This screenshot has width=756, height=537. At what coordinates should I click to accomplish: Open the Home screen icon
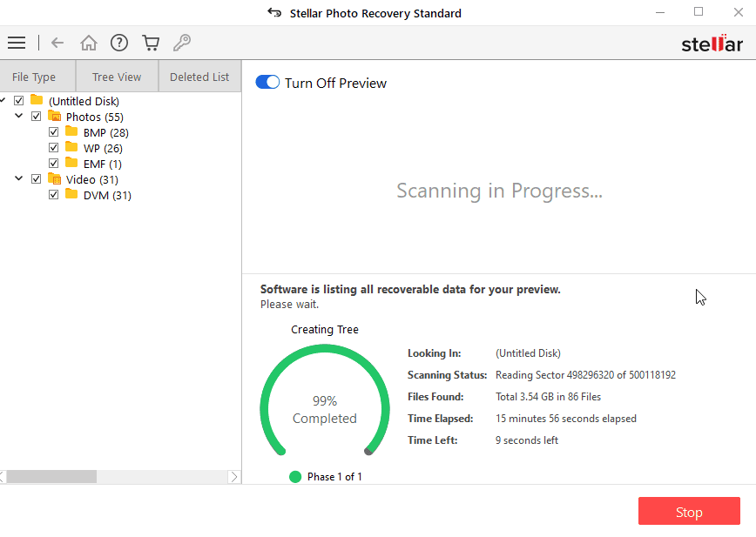click(x=89, y=43)
